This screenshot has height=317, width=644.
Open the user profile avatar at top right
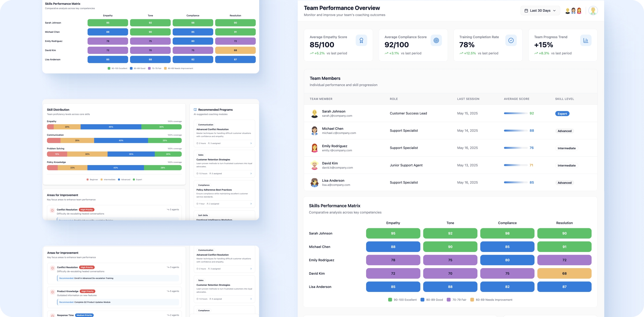coord(593,11)
